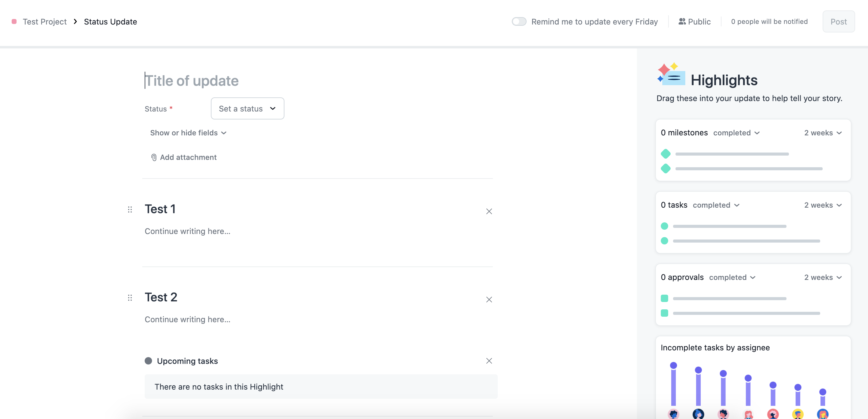Expand Show or hide fields
Image resolution: width=868 pixels, height=419 pixels.
(x=188, y=133)
